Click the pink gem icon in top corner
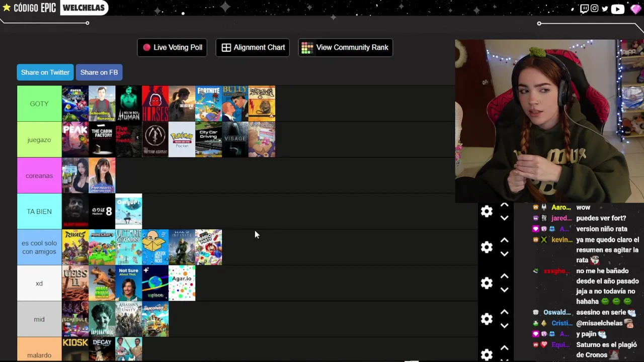Screen dimensions: 644x362 (635, 9)
